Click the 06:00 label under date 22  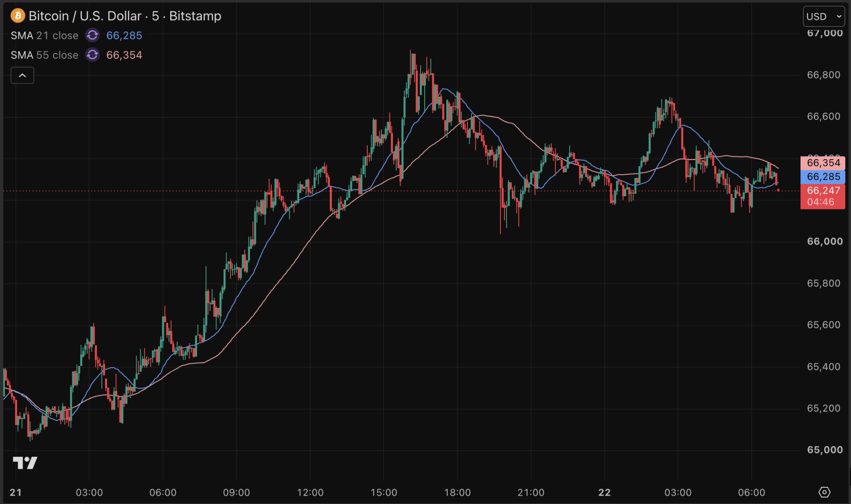752,493
